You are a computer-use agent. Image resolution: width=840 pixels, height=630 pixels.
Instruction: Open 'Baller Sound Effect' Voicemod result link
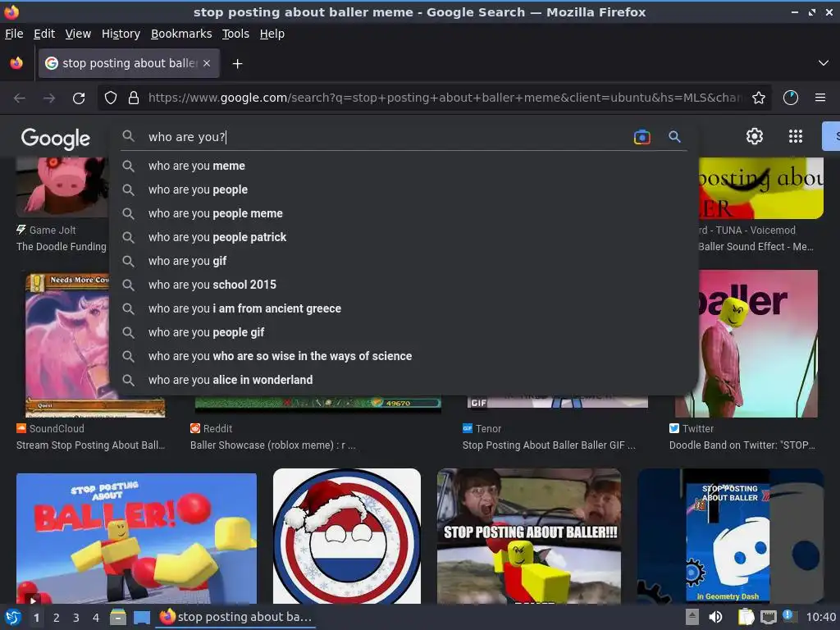coord(756,246)
